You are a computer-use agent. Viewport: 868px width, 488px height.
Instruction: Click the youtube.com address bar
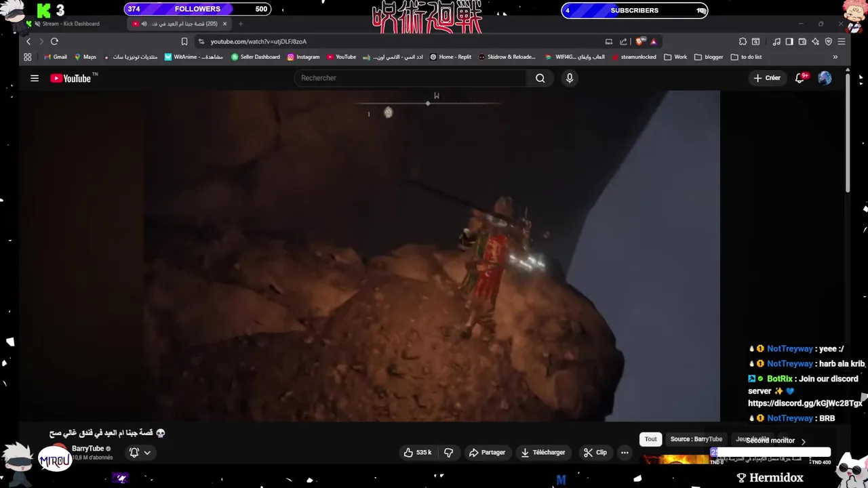click(x=400, y=41)
